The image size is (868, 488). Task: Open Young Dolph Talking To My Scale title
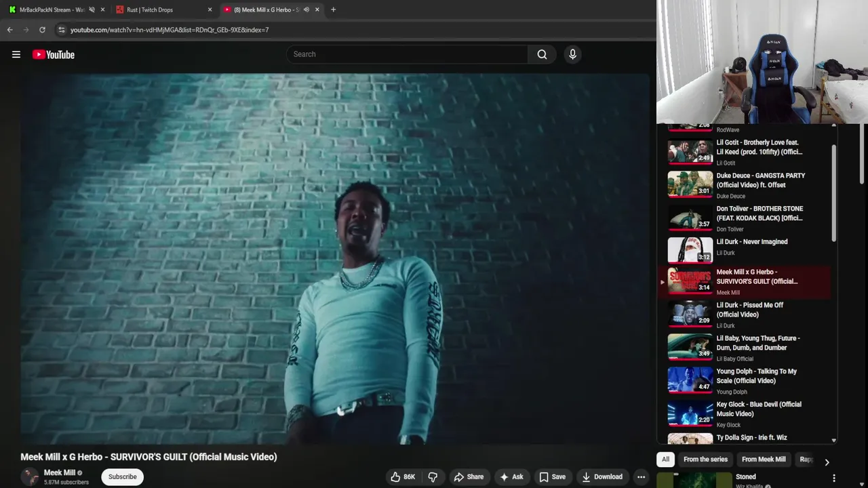[x=757, y=376]
